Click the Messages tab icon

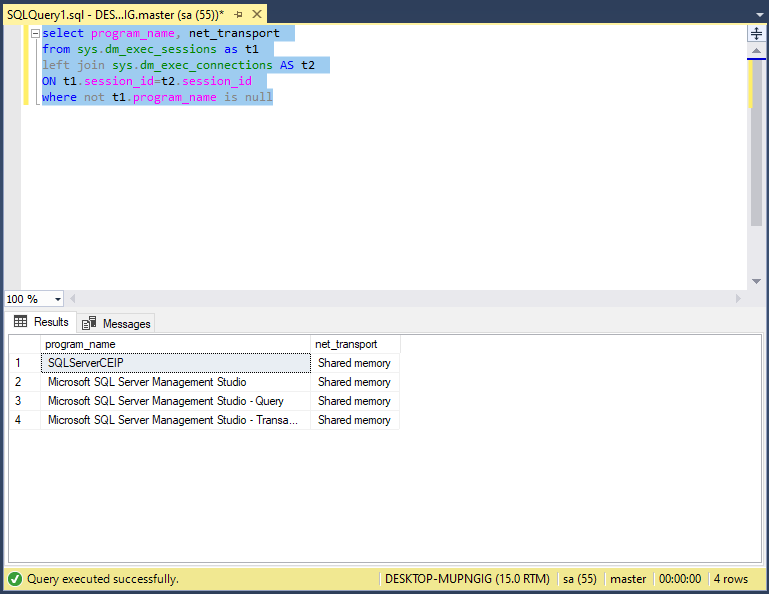[x=89, y=323]
